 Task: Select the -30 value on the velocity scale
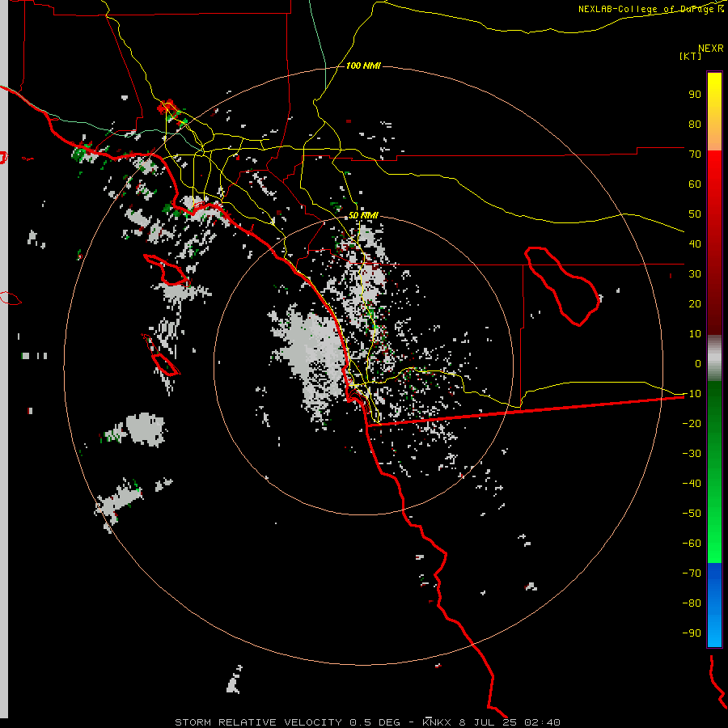pyautogui.click(x=692, y=453)
